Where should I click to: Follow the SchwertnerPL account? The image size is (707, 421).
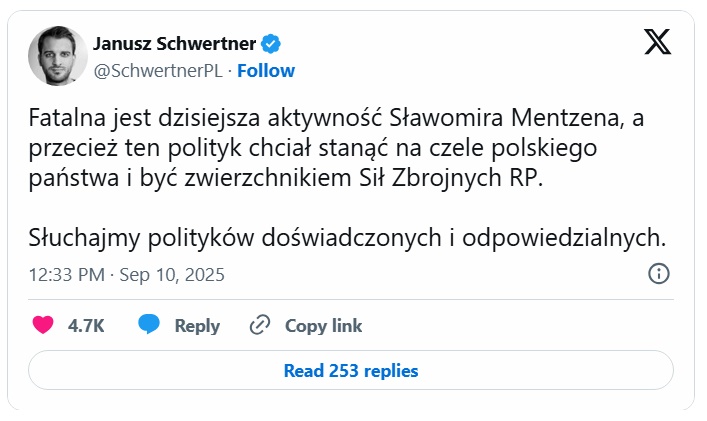266,70
